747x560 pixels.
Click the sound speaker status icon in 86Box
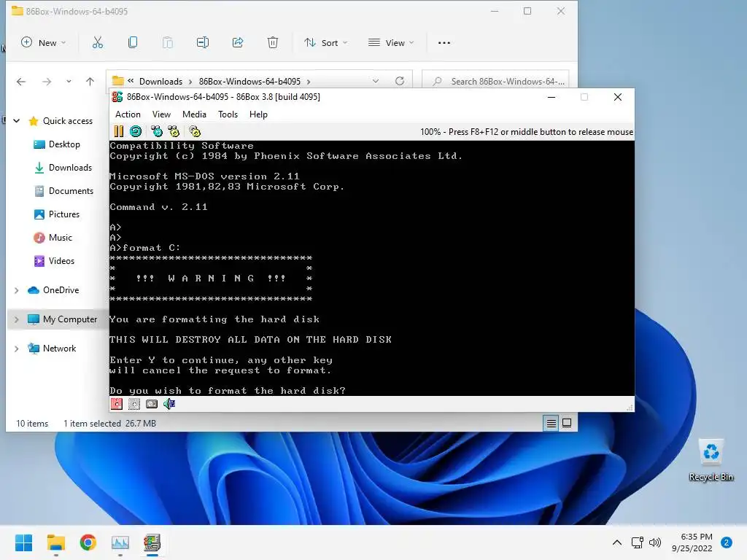click(x=169, y=404)
